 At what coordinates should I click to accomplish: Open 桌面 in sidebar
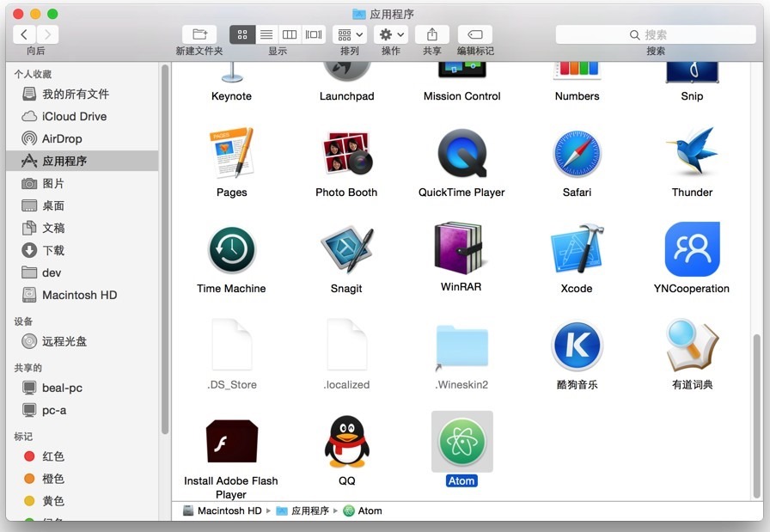[82, 205]
